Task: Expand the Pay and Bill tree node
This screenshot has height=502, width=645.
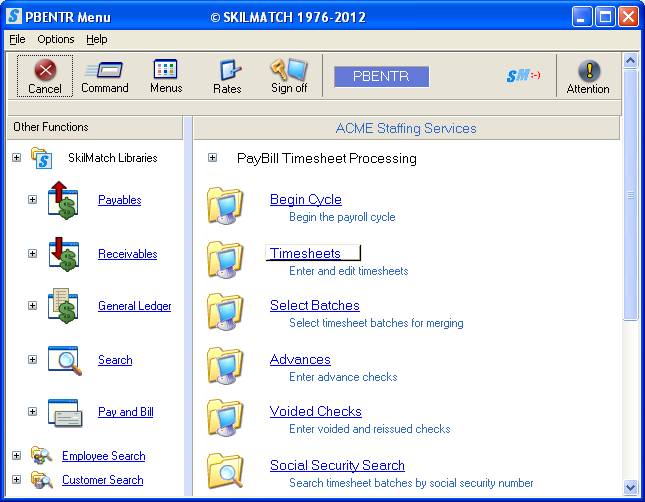Action: (32, 411)
